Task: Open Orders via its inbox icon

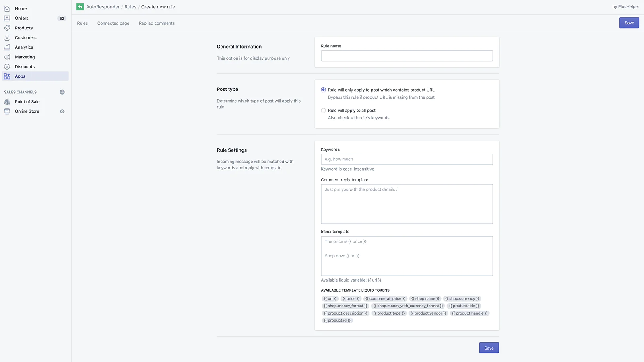Action: [7, 18]
